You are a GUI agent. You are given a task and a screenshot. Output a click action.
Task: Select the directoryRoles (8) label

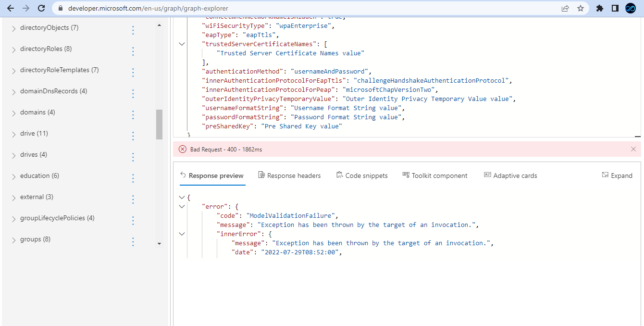click(46, 49)
